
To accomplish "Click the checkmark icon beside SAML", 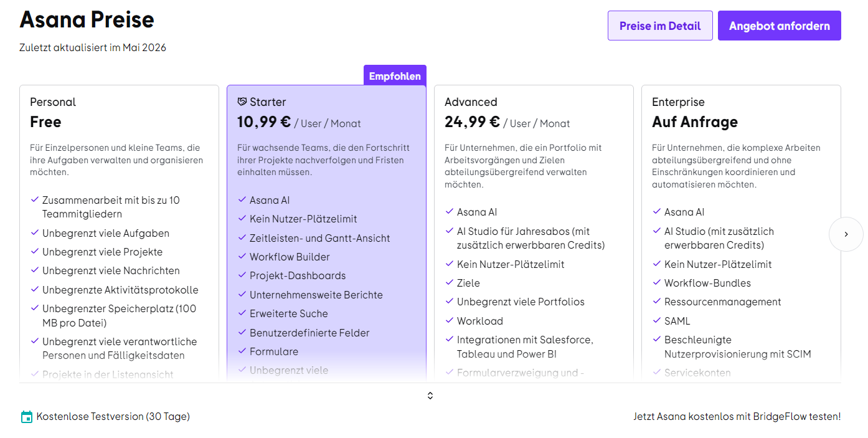I will (x=657, y=321).
